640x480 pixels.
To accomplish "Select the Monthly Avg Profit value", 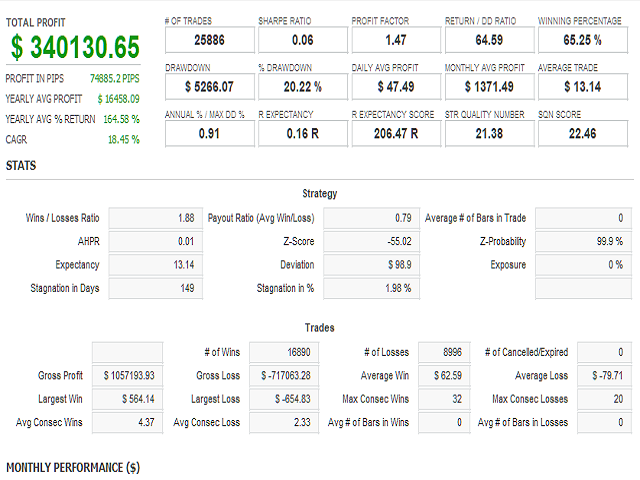I will (486, 86).
